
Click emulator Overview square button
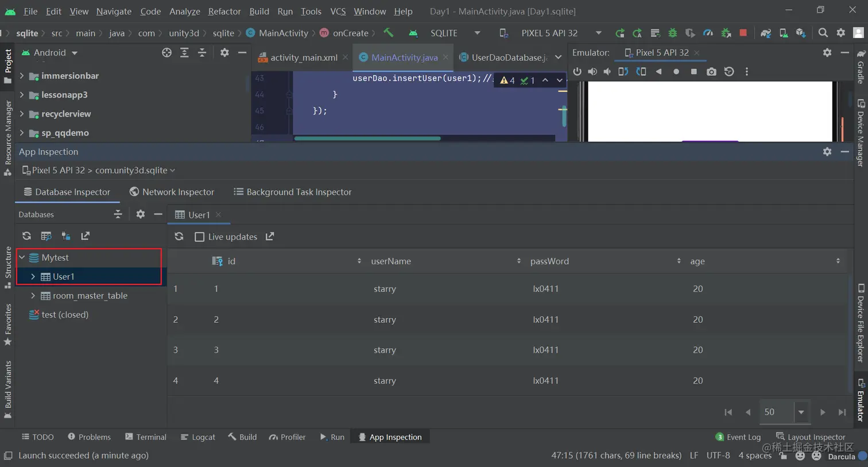(693, 72)
